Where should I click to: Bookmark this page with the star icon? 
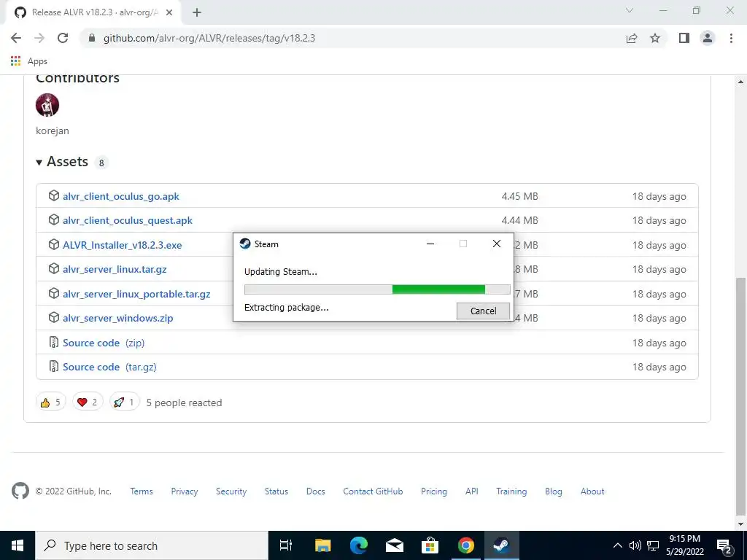tap(655, 38)
